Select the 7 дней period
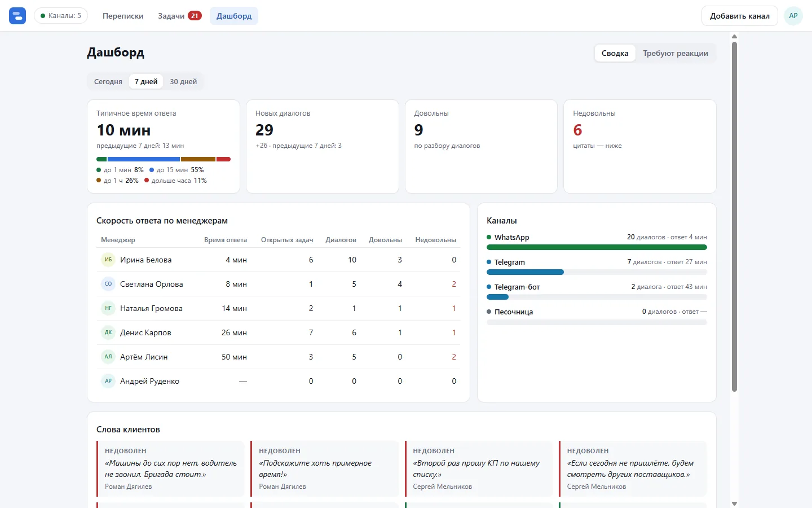Image resolution: width=812 pixels, height=508 pixels. 146,81
